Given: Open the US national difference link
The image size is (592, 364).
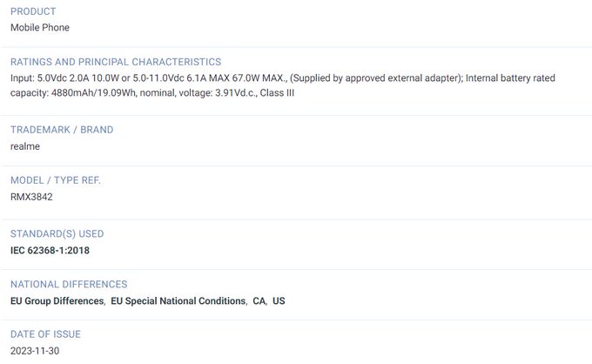Looking at the screenshot, I should pos(279,301).
